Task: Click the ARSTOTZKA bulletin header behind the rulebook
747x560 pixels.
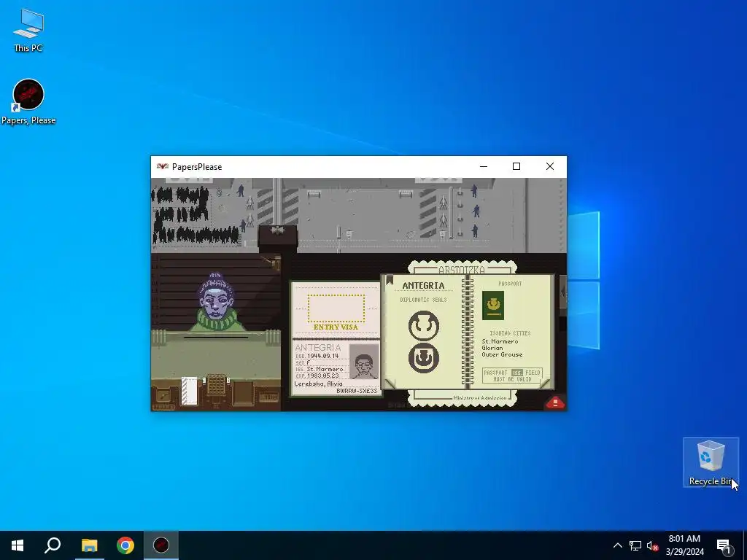Action: point(461,270)
